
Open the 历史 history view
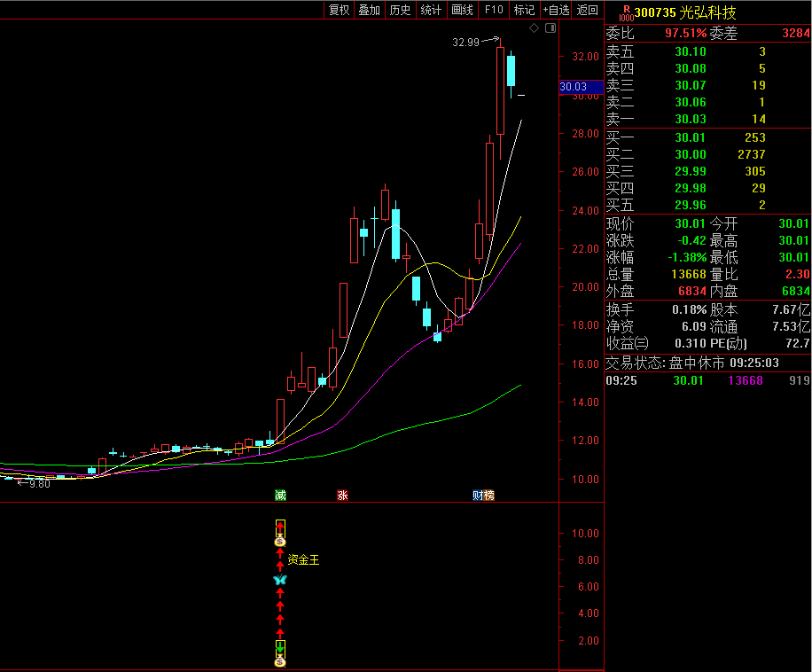[x=400, y=10]
